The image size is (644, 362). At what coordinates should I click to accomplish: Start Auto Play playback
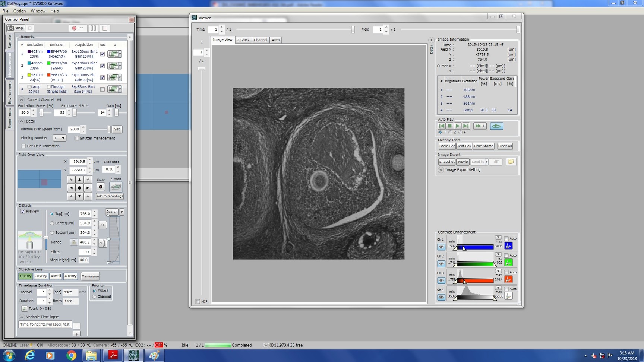tap(458, 126)
